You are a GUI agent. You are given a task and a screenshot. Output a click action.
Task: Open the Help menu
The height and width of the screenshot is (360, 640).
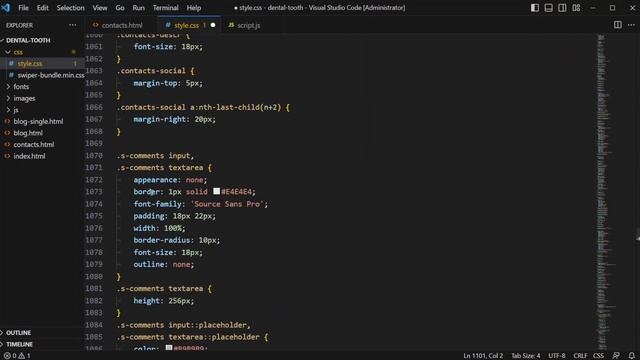(194, 8)
